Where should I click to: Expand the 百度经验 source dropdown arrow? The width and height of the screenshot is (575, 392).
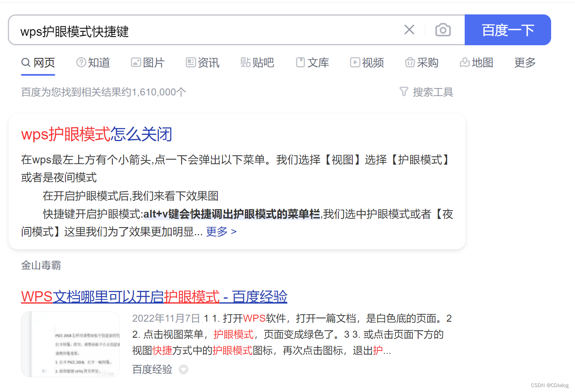(183, 369)
